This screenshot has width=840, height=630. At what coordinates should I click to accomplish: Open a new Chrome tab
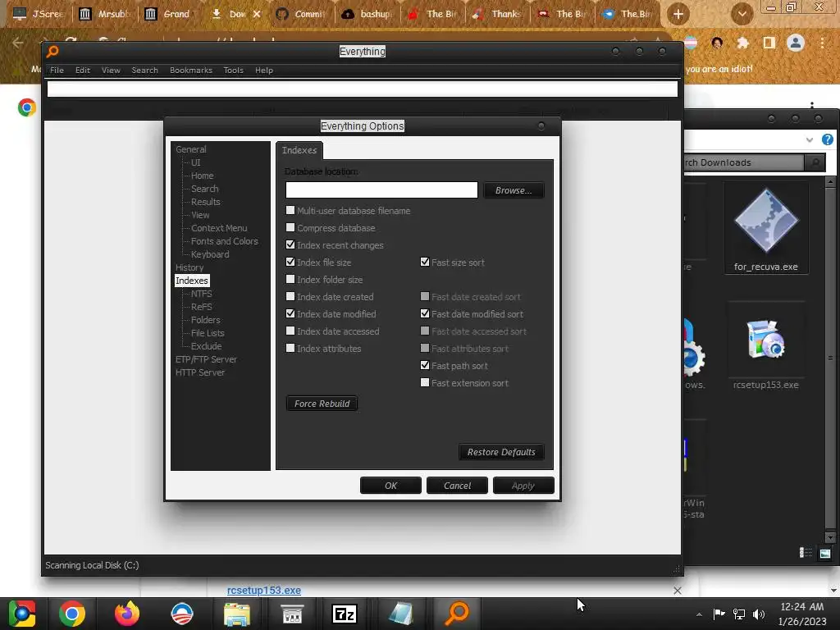(x=678, y=15)
